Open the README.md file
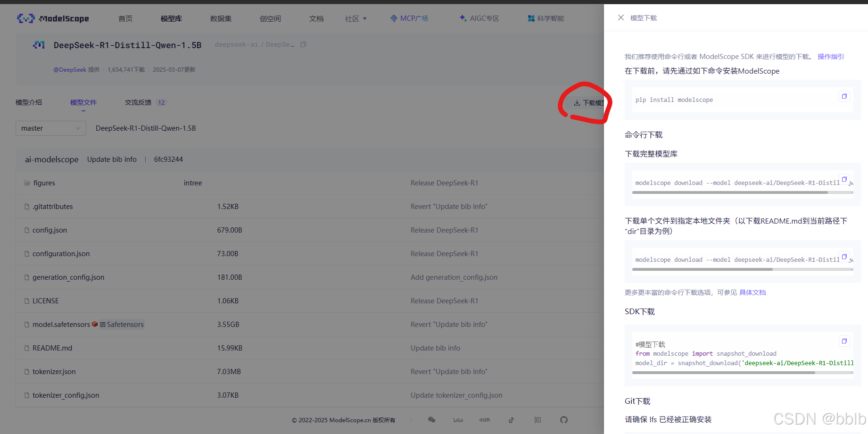Screen dimensions: 868x434 pyautogui.click(x=52, y=348)
